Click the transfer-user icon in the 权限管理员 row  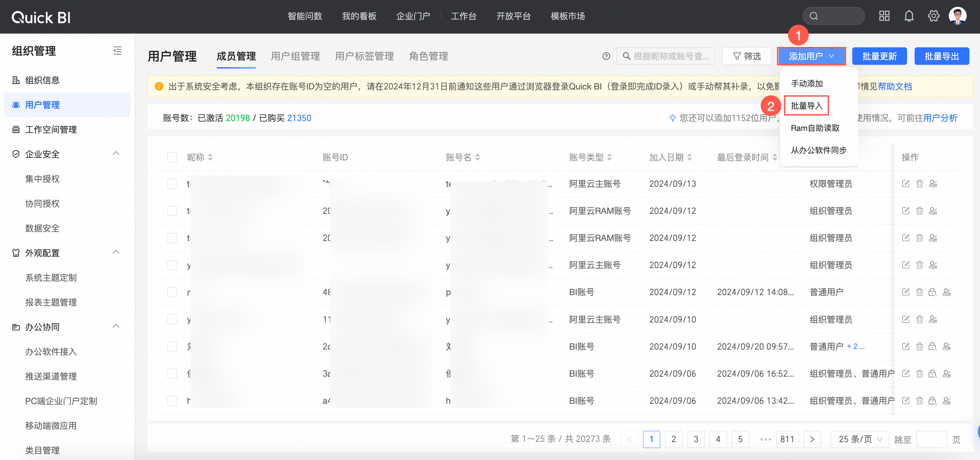[933, 183]
